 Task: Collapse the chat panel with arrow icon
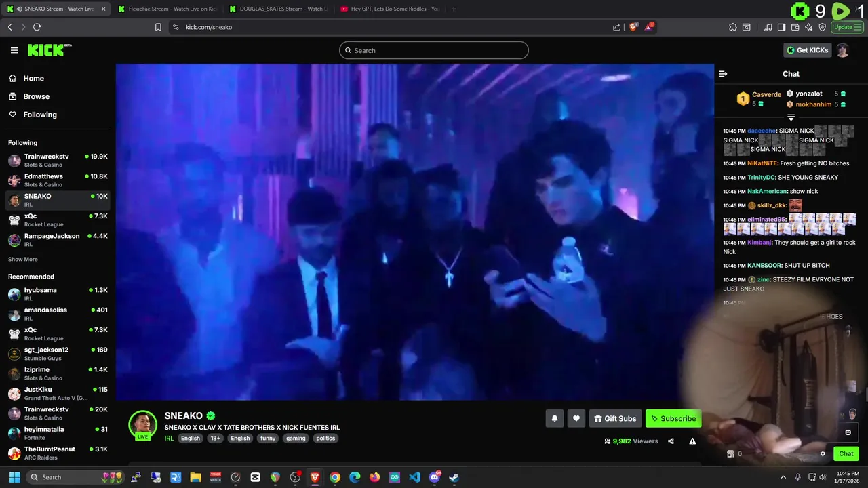[x=723, y=74]
